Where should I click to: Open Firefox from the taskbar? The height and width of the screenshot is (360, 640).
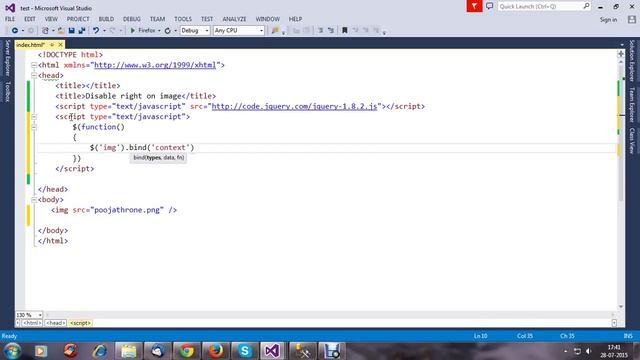tap(216, 351)
